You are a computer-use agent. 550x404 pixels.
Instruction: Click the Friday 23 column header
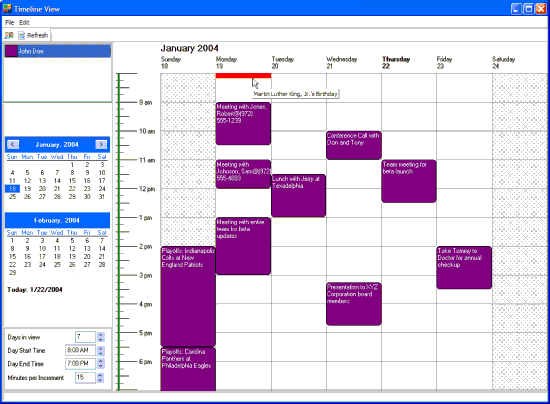click(x=444, y=62)
